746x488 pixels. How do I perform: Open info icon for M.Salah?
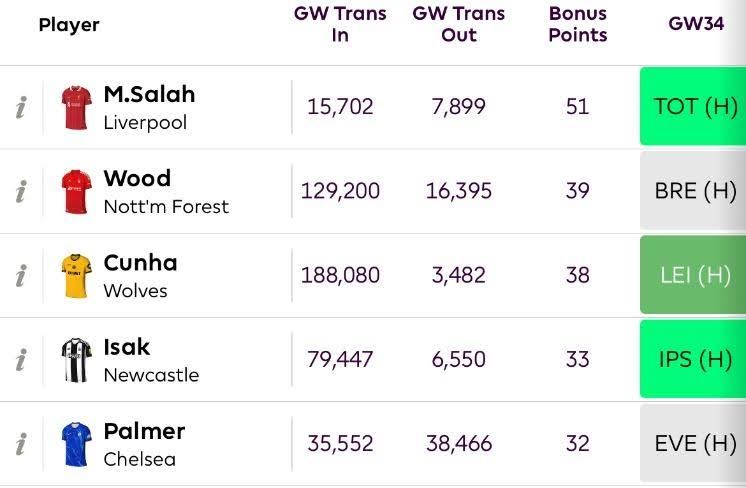tap(21, 107)
